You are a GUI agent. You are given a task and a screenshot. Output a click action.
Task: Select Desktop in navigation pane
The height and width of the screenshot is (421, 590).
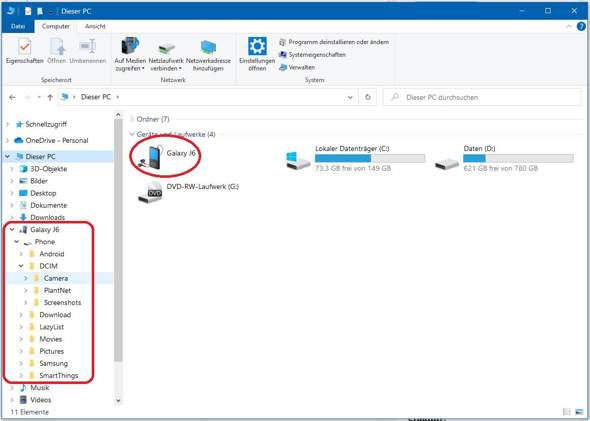coord(43,193)
